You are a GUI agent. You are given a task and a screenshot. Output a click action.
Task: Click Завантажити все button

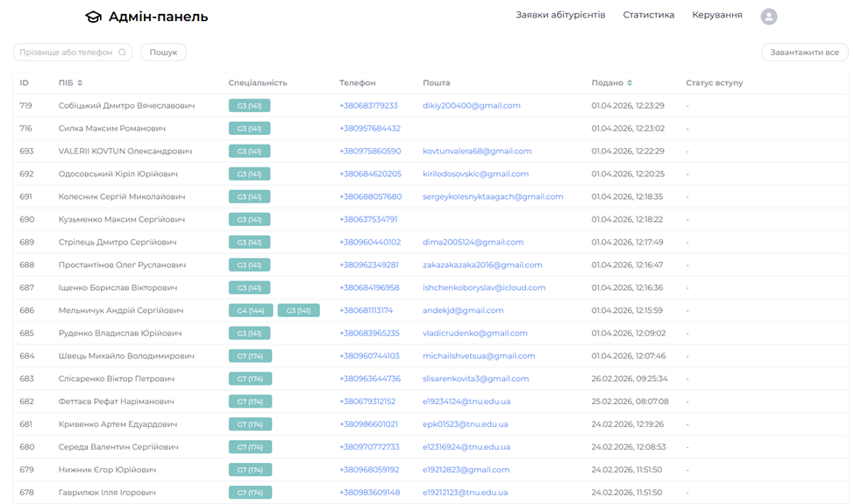click(x=804, y=53)
